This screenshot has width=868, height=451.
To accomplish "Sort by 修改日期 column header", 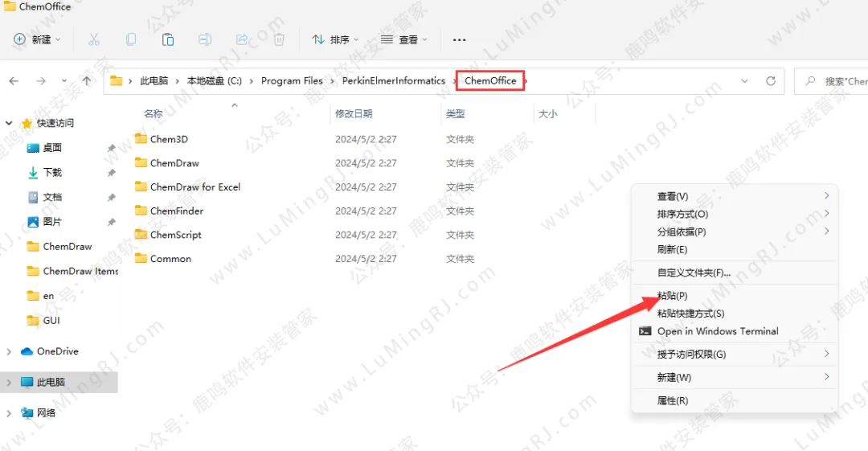I will pyautogui.click(x=354, y=114).
